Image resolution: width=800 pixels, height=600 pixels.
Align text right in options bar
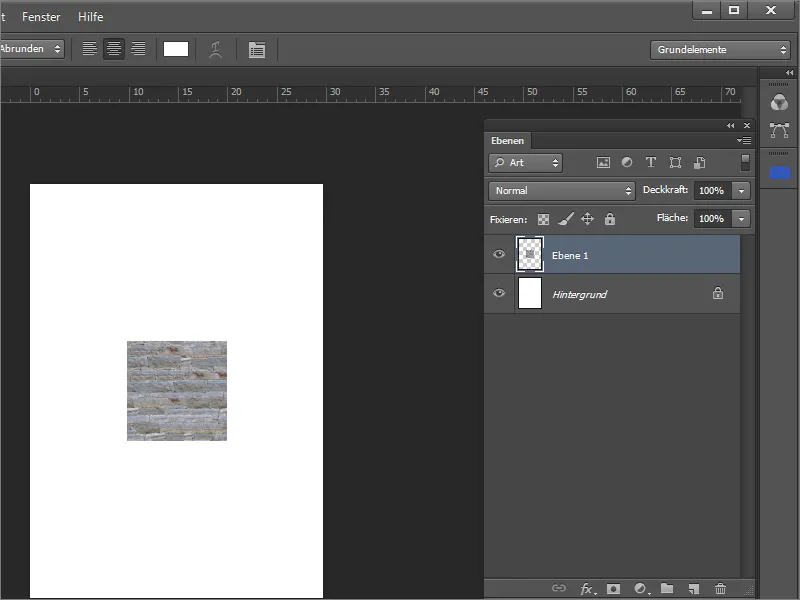(x=138, y=49)
